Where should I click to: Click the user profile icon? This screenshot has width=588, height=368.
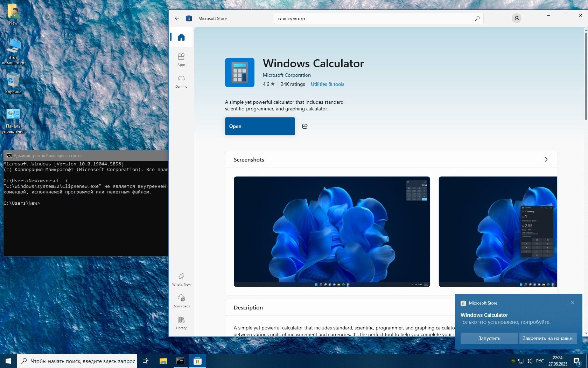point(516,18)
